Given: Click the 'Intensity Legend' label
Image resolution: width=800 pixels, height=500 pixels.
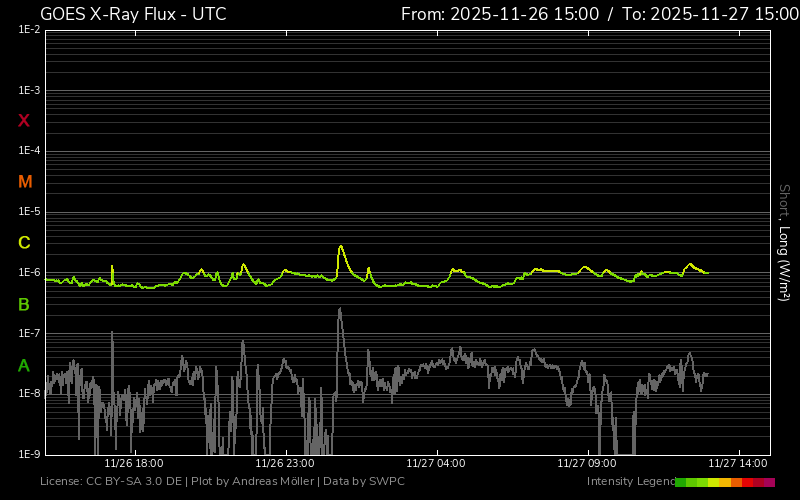Looking at the screenshot, I should [x=631, y=481].
